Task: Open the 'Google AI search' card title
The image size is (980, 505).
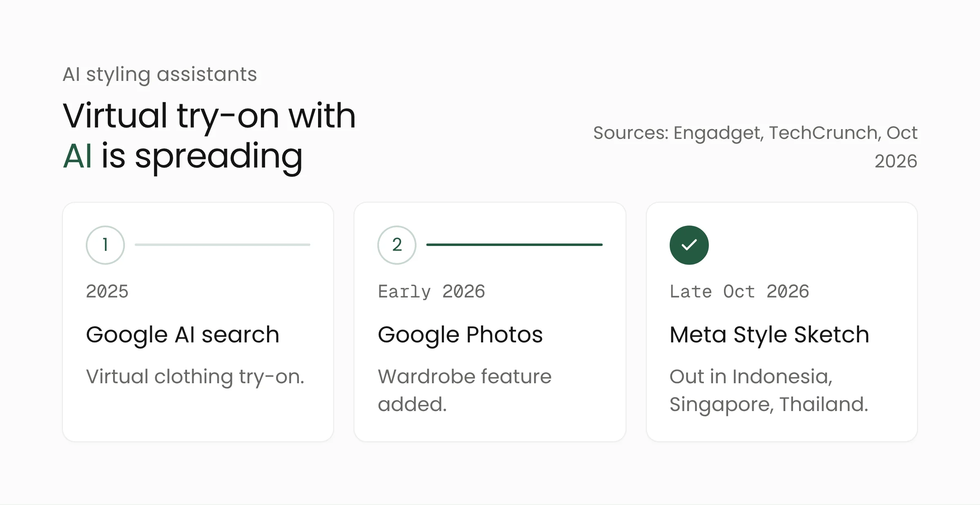Action: tap(183, 335)
